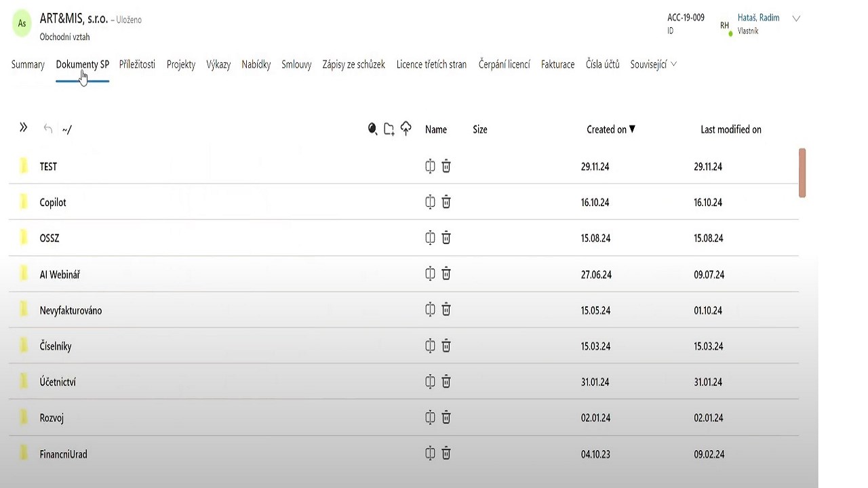Click FinancniUrad last modified date 09.02.24

709,454
